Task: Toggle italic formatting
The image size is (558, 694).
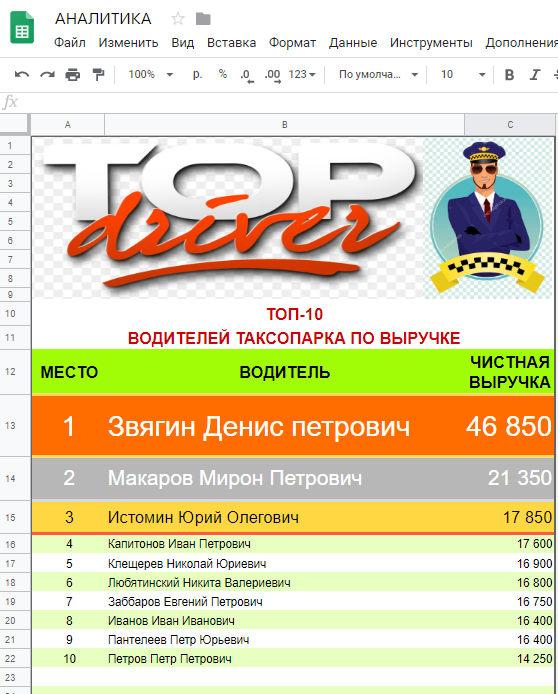Action: click(x=535, y=74)
